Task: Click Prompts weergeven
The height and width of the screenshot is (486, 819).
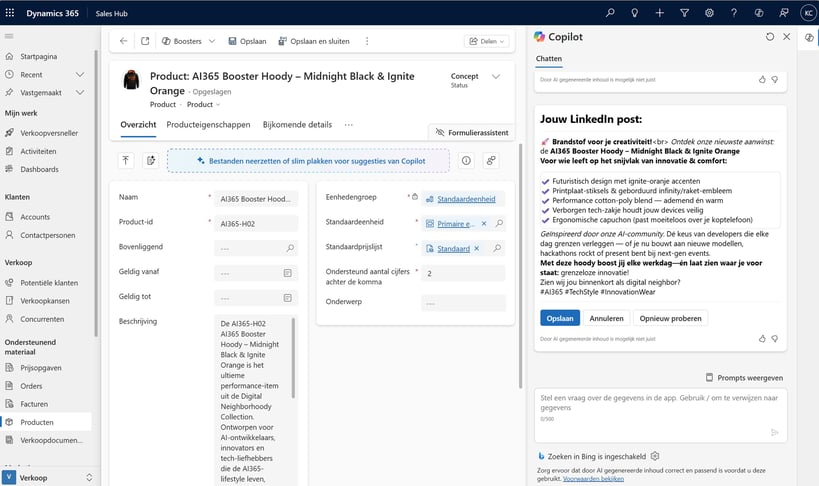Action: coord(744,378)
